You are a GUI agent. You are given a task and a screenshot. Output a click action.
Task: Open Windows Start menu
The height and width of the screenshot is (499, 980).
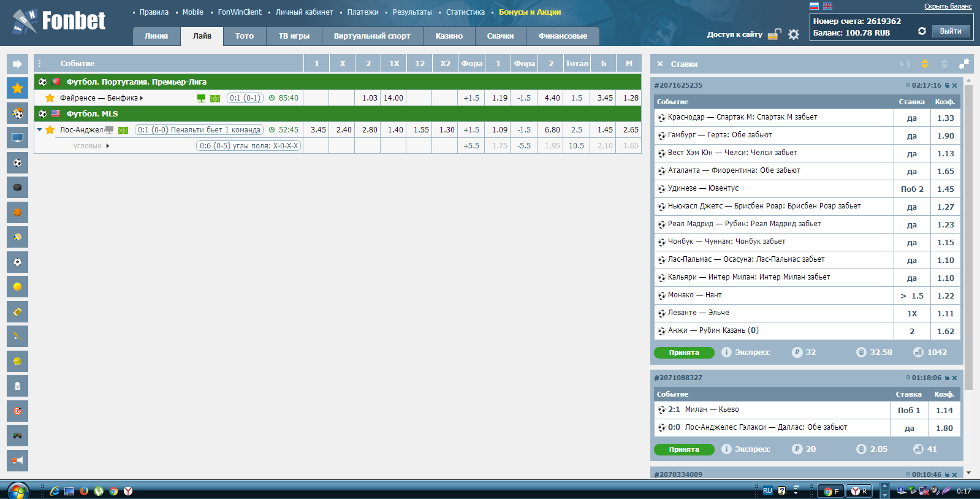(x=18, y=490)
